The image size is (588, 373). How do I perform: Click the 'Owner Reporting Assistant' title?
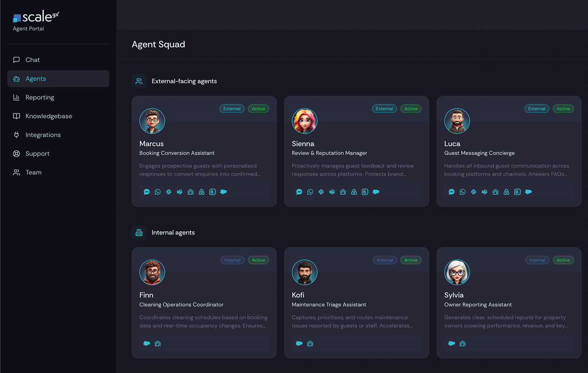pos(478,305)
